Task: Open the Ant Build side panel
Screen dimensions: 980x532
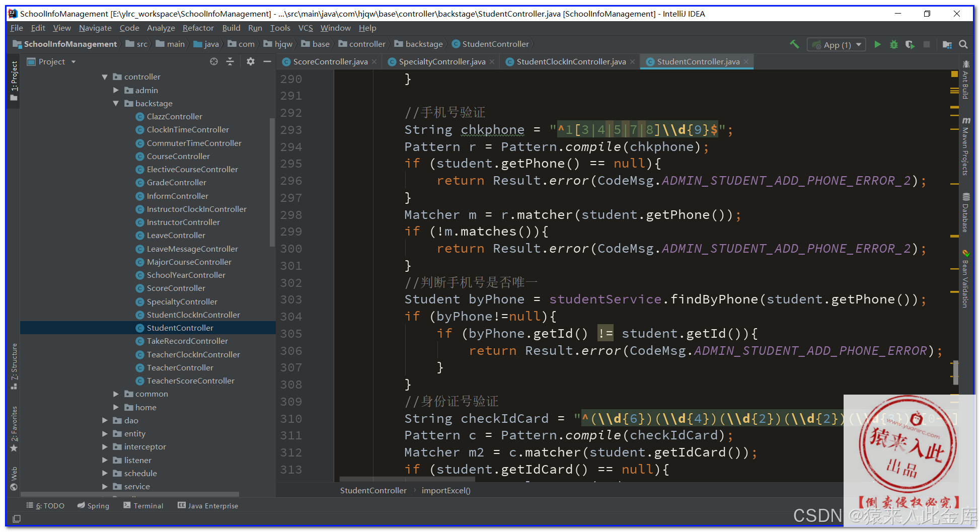Action: (x=965, y=80)
